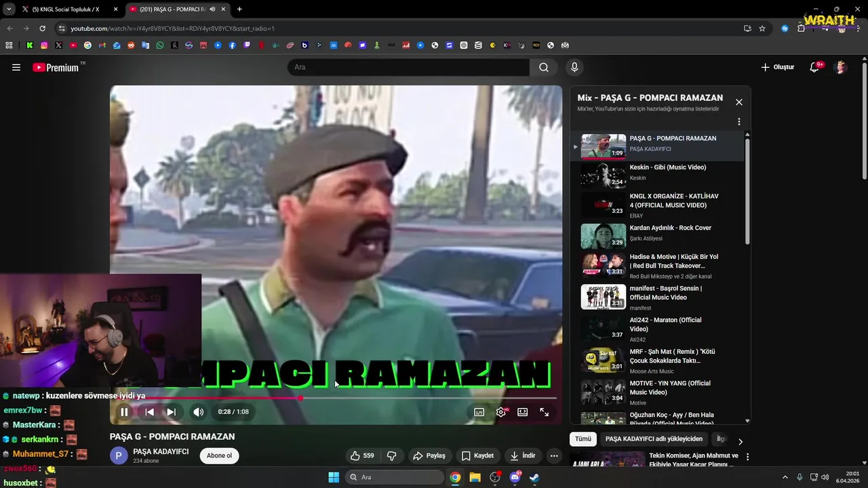Open Mix playlist options three-dot menu
868x488 pixels.
pos(739,122)
